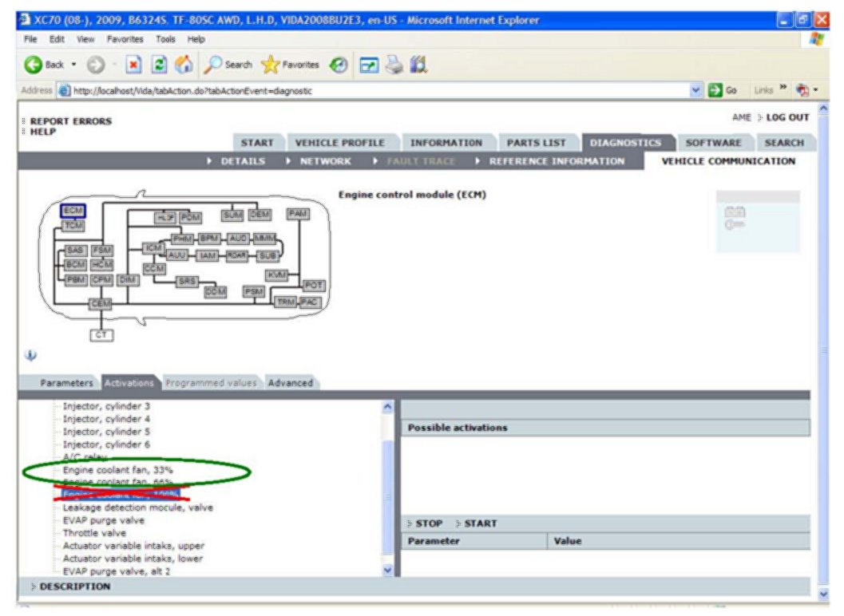Open the Help menu in menu bar
The image size is (844, 616).
(x=196, y=39)
